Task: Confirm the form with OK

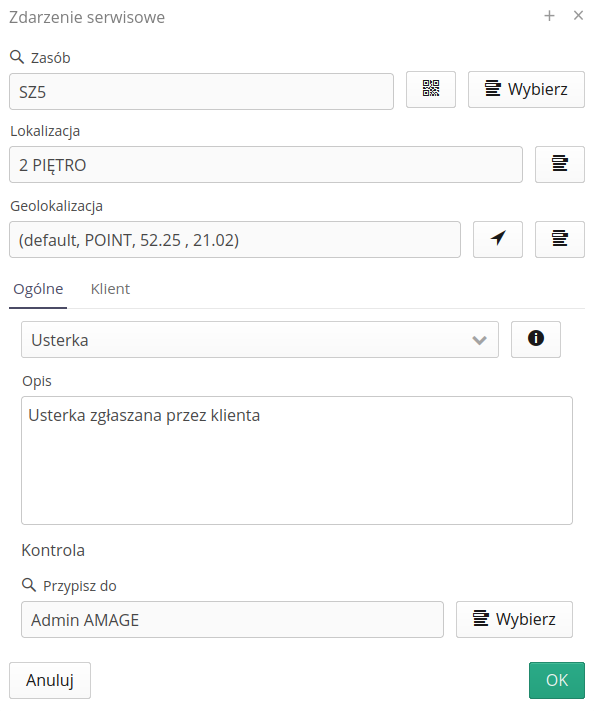Action: 557,680
